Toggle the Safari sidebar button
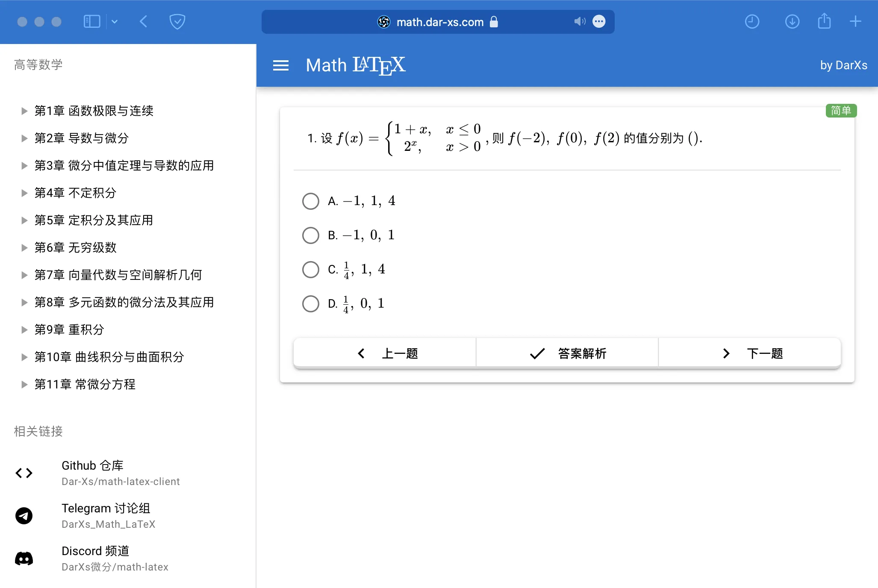878x588 pixels. [91, 21]
